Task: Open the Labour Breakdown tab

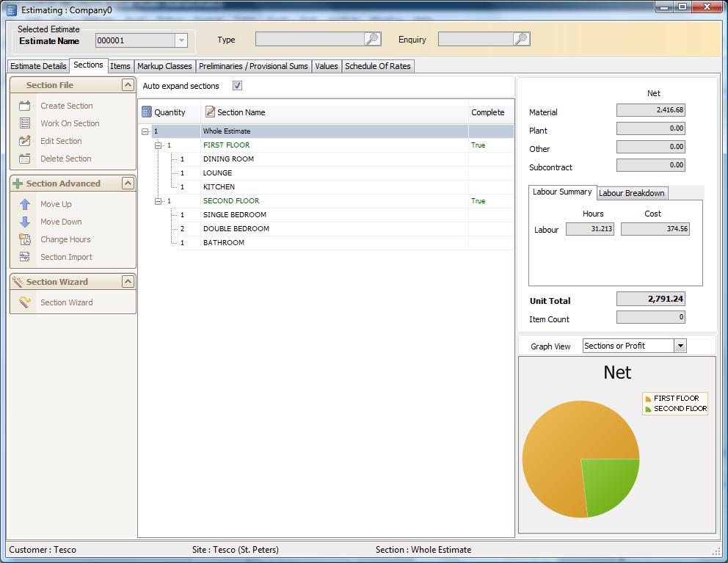Action: (631, 193)
